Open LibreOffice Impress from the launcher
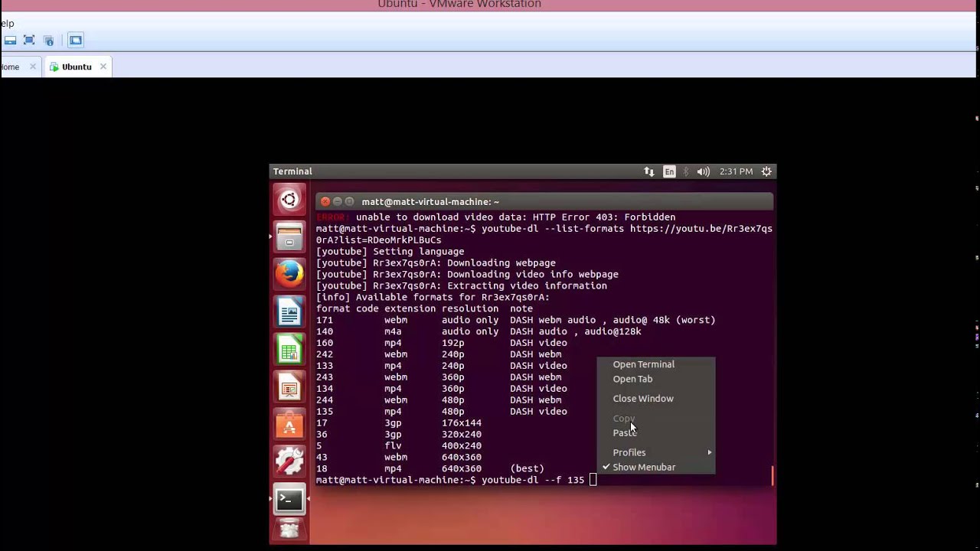The width and height of the screenshot is (980, 551). coord(289,387)
